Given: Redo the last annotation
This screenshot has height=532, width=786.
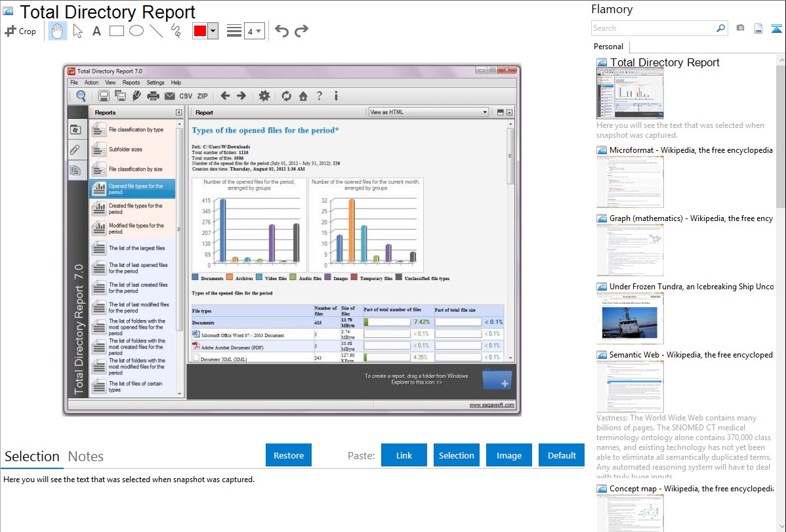Looking at the screenshot, I should point(301,31).
